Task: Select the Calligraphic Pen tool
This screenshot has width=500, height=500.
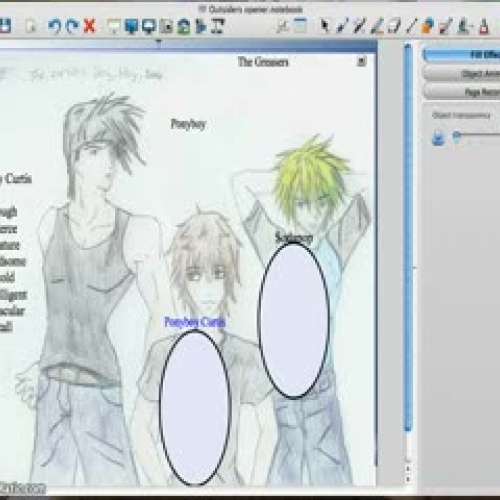Action: pos(359,26)
